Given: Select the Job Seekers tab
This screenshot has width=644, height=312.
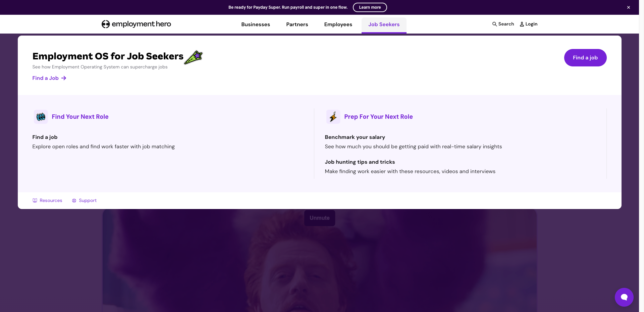Looking at the screenshot, I should pyautogui.click(x=384, y=24).
